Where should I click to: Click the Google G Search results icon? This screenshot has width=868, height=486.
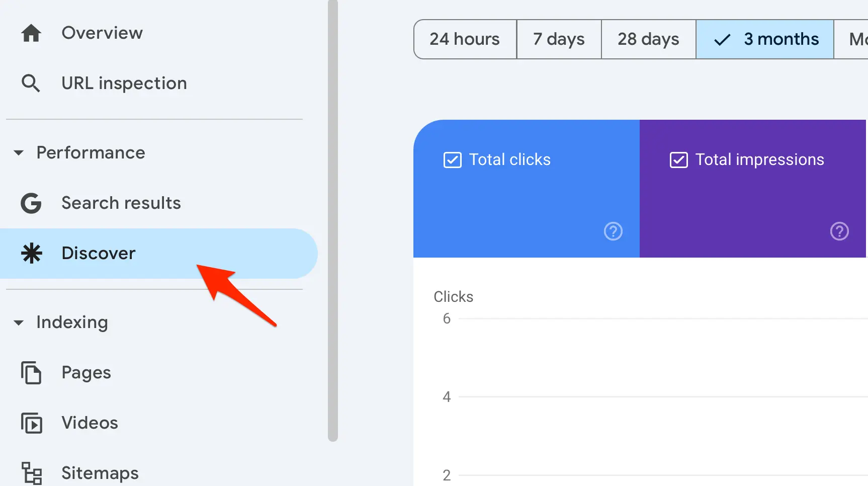[x=31, y=203]
